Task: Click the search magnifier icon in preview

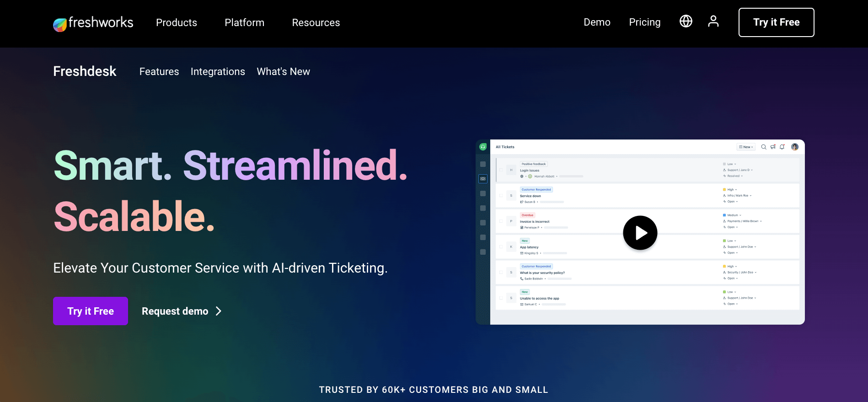Action: tap(764, 147)
